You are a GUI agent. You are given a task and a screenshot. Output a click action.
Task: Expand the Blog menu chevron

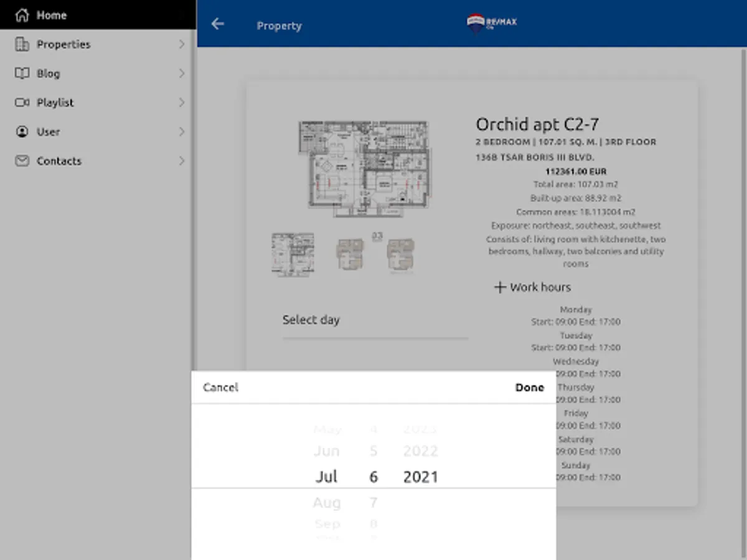(182, 73)
